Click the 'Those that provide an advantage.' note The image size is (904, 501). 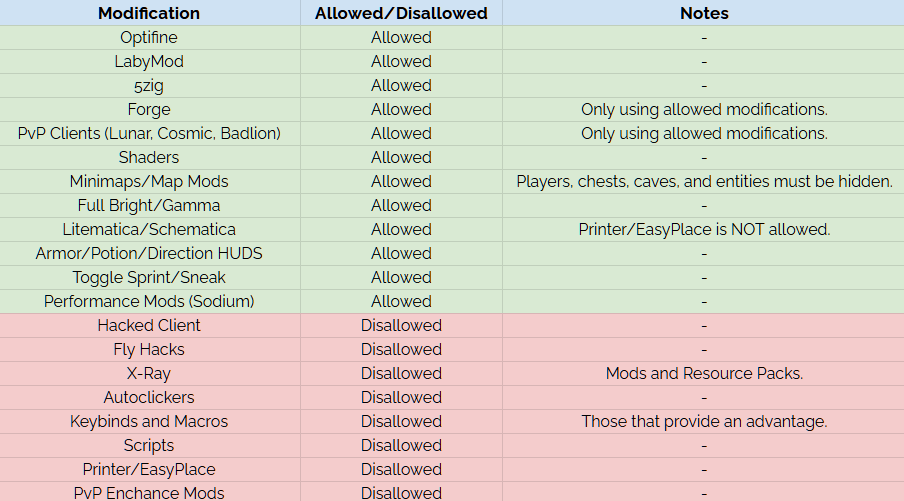704,421
